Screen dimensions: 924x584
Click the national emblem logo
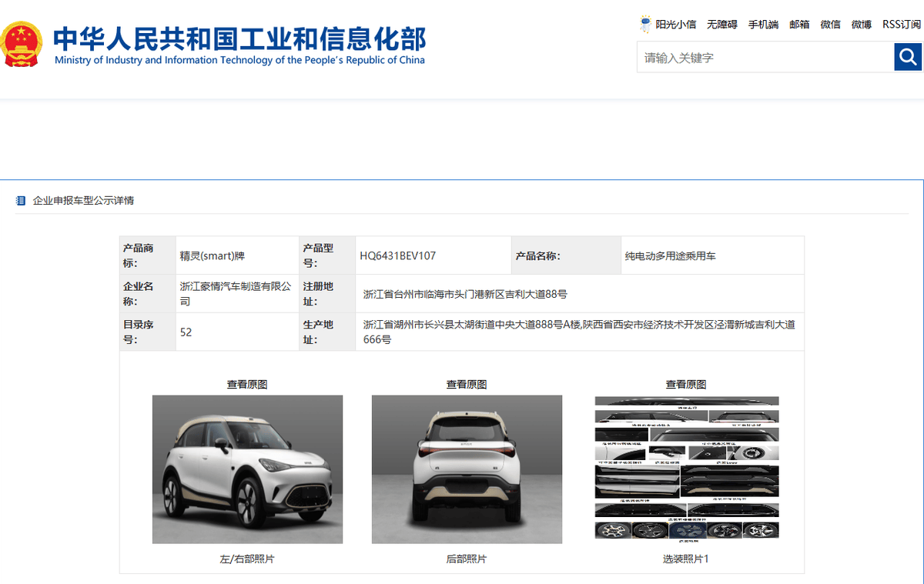[x=21, y=44]
